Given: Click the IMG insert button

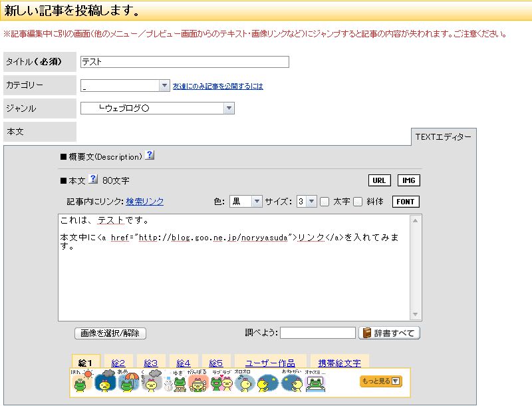Looking at the screenshot, I should [409, 180].
